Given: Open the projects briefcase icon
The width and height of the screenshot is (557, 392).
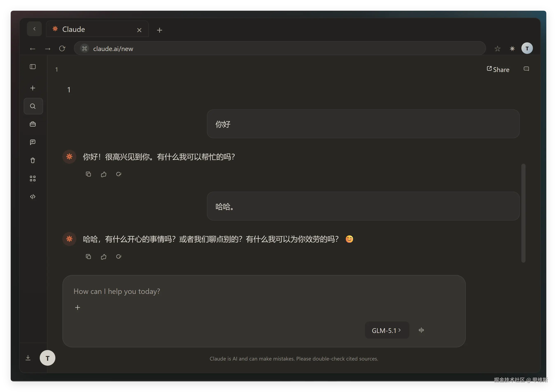Looking at the screenshot, I should [x=33, y=124].
